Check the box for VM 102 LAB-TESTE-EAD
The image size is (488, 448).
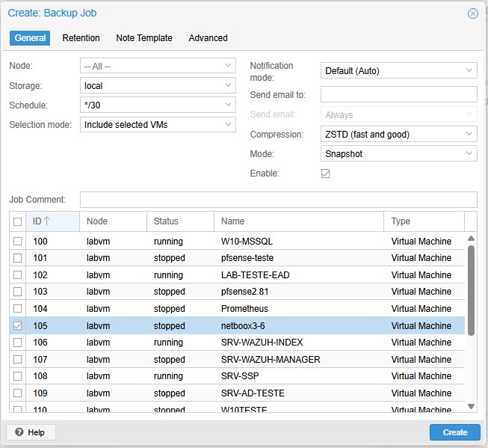[17, 274]
